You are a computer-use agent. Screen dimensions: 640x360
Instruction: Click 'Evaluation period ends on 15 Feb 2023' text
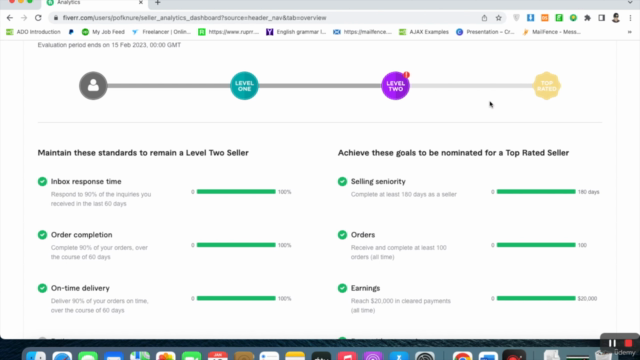[109, 45]
